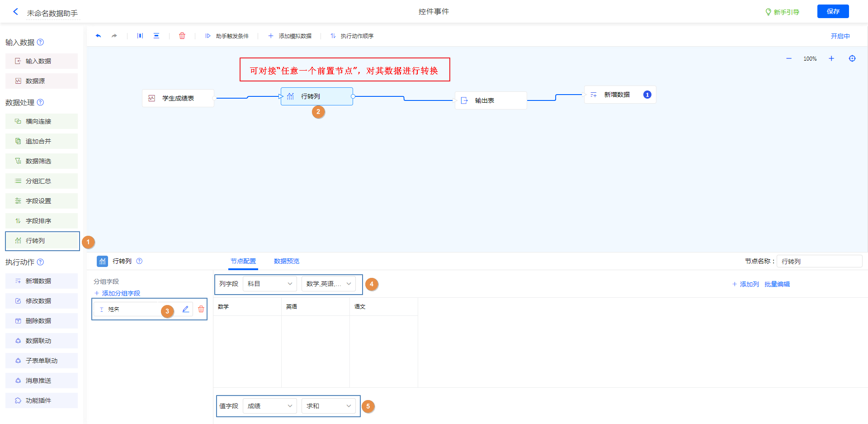
Task: Click the 节点名称 input field
Action: pyautogui.click(x=819, y=261)
